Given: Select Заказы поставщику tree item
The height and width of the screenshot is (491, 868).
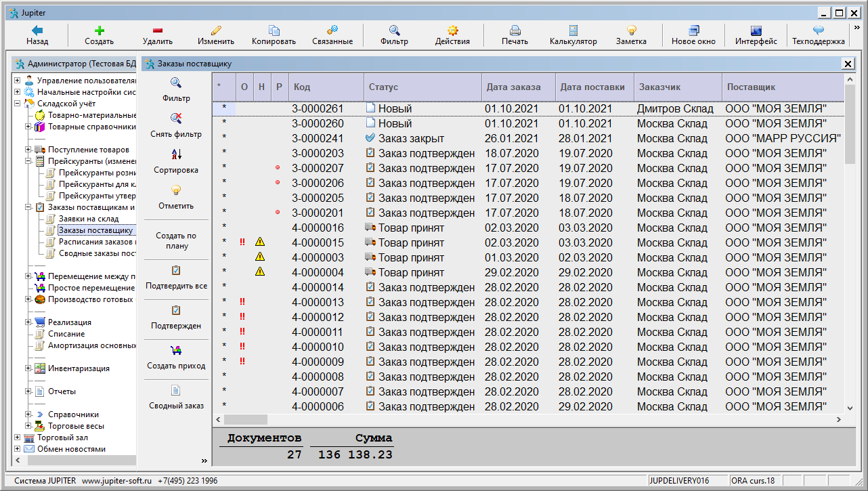Looking at the screenshot, I should tap(95, 230).
